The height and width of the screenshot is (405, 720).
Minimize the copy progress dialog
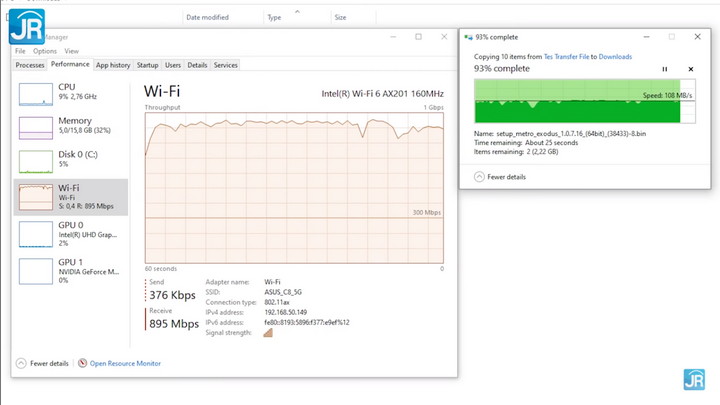point(646,37)
